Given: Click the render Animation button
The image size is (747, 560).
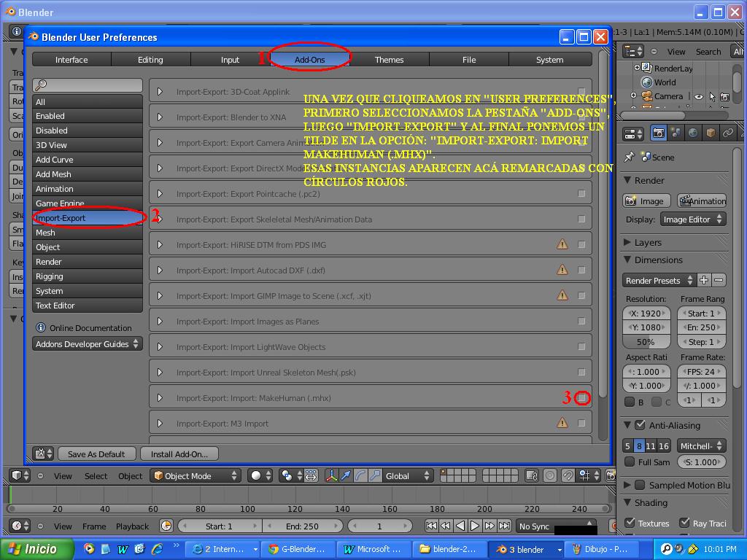Looking at the screenshot, I should (x=702, y=201).
